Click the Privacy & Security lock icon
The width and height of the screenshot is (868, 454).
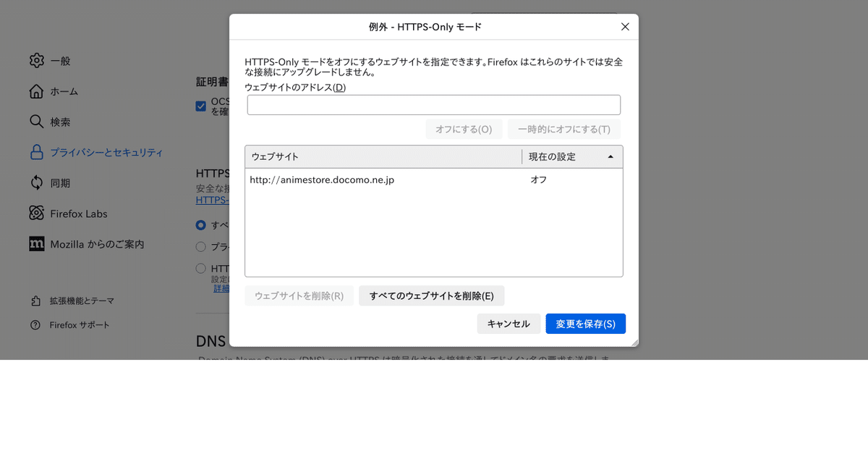click(37, 152)
